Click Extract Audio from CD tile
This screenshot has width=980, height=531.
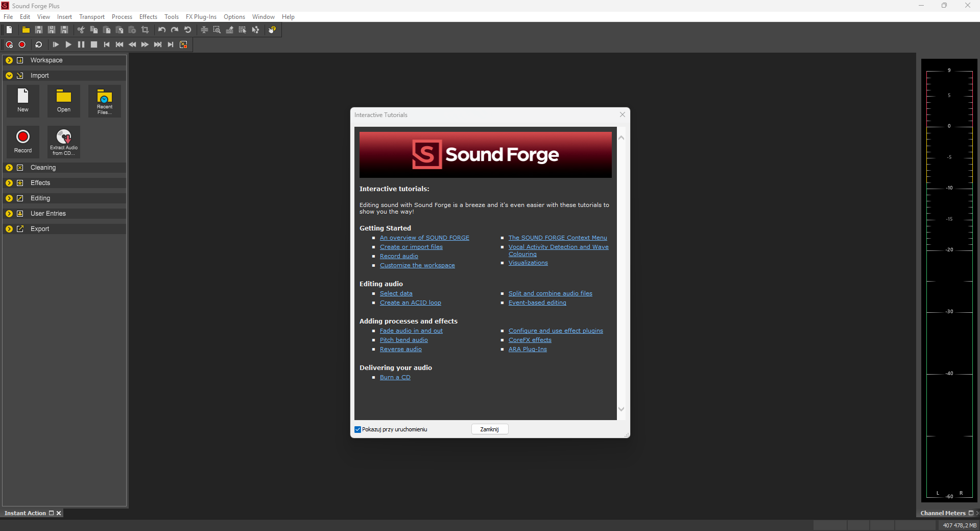point(64,142)
